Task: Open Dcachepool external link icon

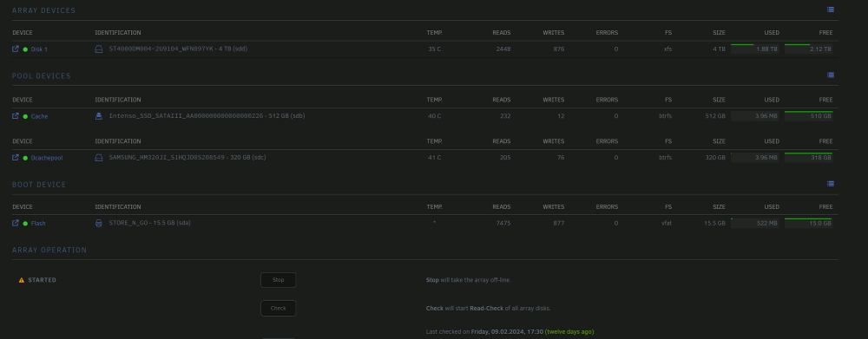Action: click(16, 158)
